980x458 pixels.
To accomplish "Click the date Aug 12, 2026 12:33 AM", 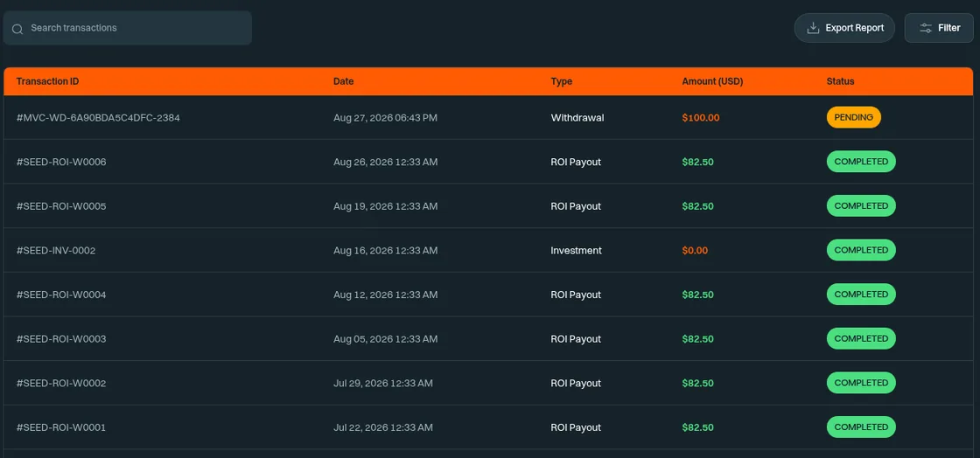I will tap(385, 295).
